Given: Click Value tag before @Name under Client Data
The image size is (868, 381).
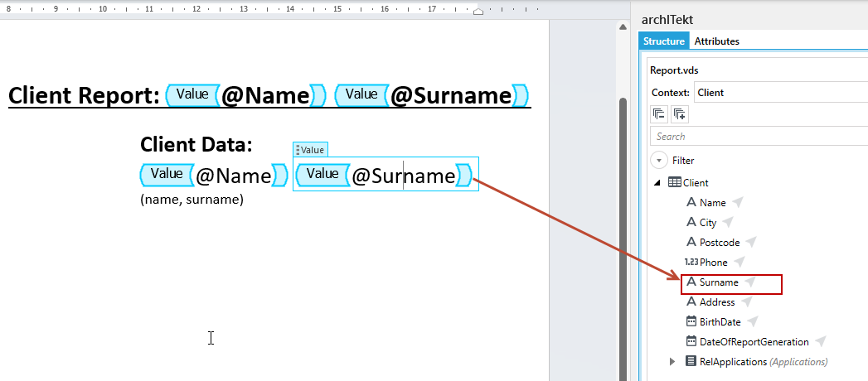Looking at the screenshot, I should tap(166, 174).
